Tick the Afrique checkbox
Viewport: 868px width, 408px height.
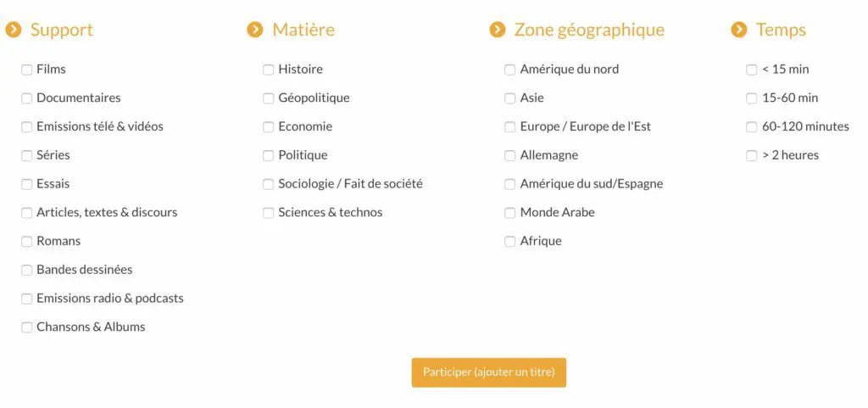510,242
